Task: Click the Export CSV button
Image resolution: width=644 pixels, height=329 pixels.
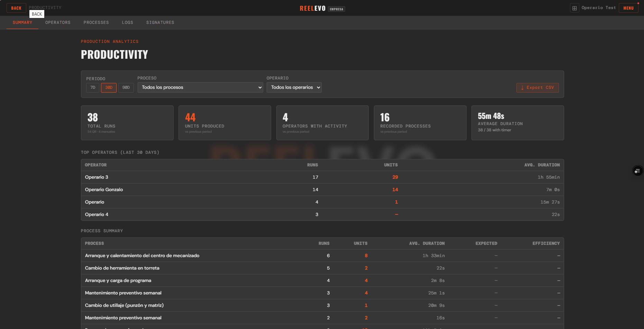Action: [x=537, y=88]
